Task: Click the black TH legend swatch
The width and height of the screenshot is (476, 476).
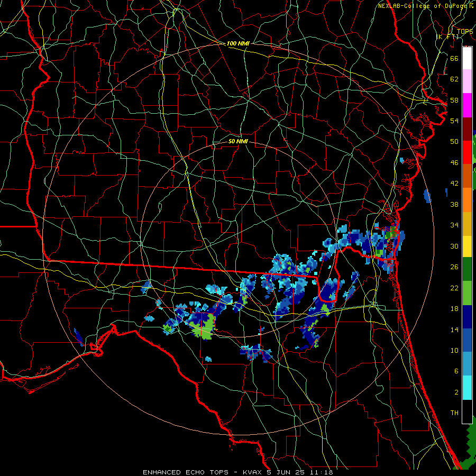Action: tap(467, 411)
